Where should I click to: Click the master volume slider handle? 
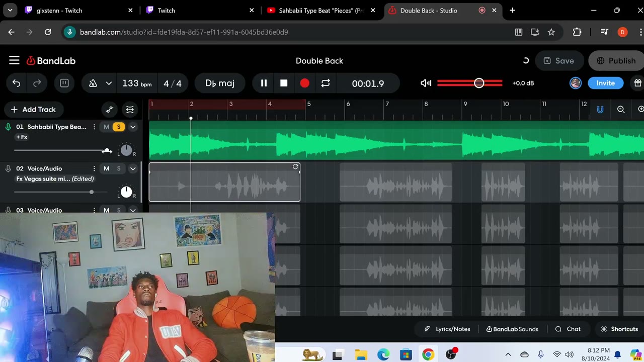coord(479,83)
